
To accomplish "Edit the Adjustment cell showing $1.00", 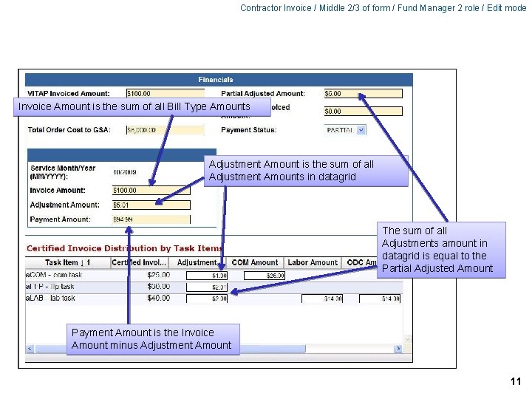I will click(x=207, y=276).
